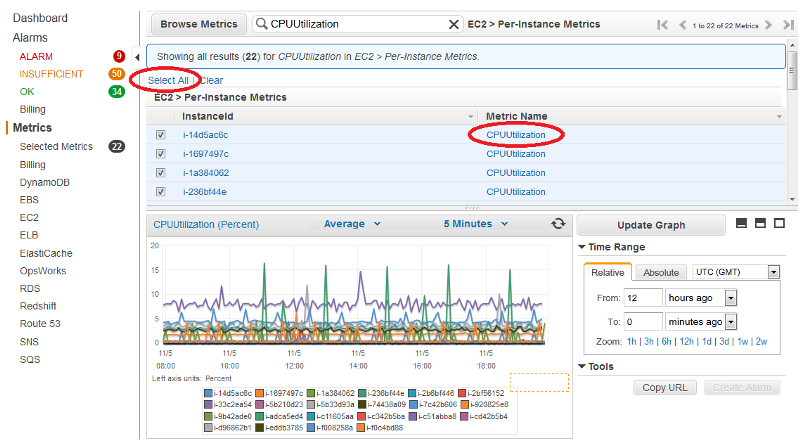Click CPUUtilization link in i-1697497c row
Image resolution: width=800 pixels, height=440 pixels.
coord(516,154)
